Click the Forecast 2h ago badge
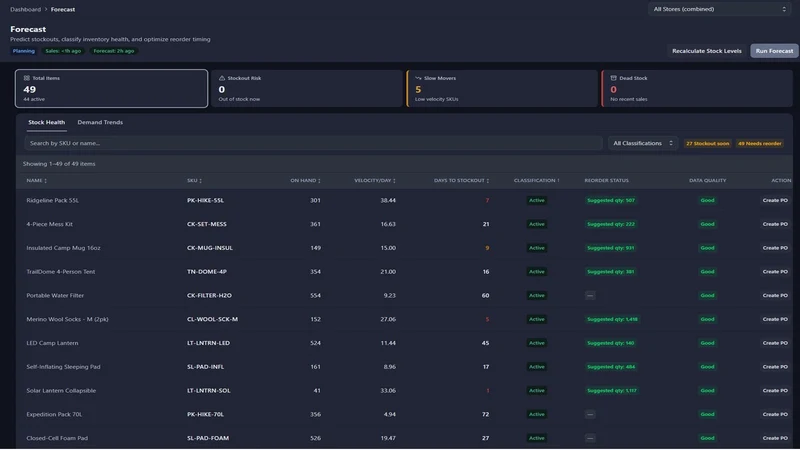 tap(113, 51)
